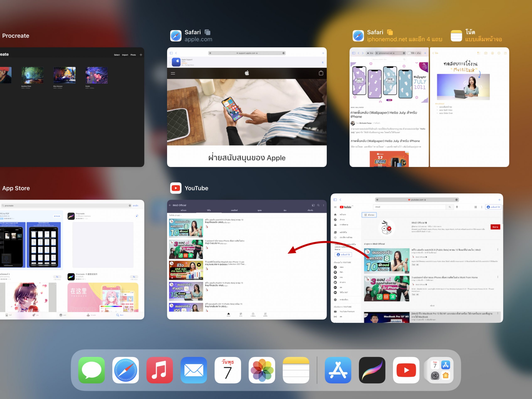532x399 pixels.
Task: Launch Safari from the dock
Action: coord(126,370)
